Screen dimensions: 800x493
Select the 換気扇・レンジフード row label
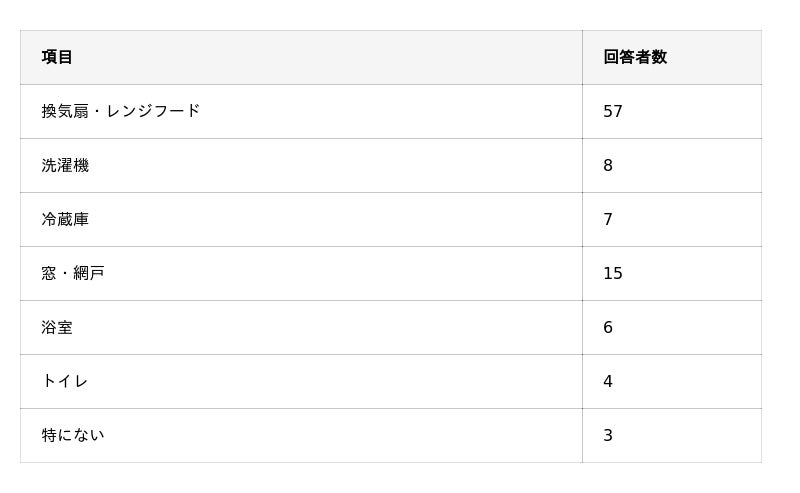(x=120, y=111)
